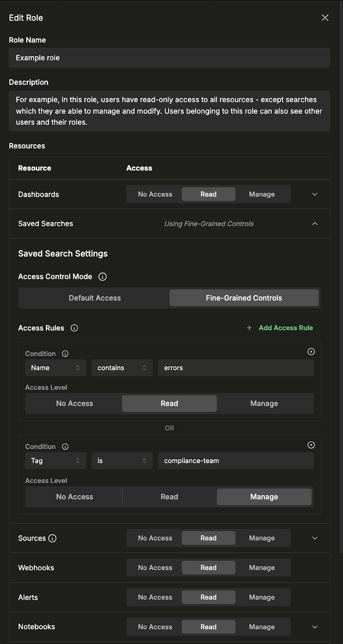Click the Access Rules info icon
The image size is (343, 644).
pyautogui.click(x=74, y=328)
